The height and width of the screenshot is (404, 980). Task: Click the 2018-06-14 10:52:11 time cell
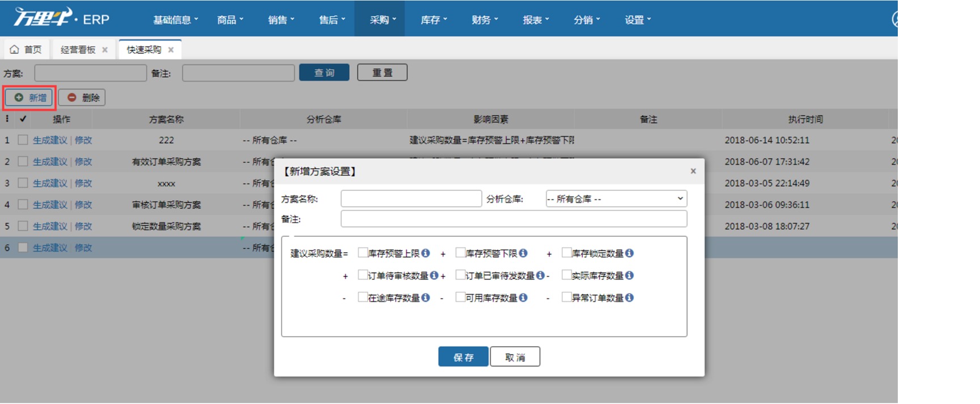click(x=767, y=140)
